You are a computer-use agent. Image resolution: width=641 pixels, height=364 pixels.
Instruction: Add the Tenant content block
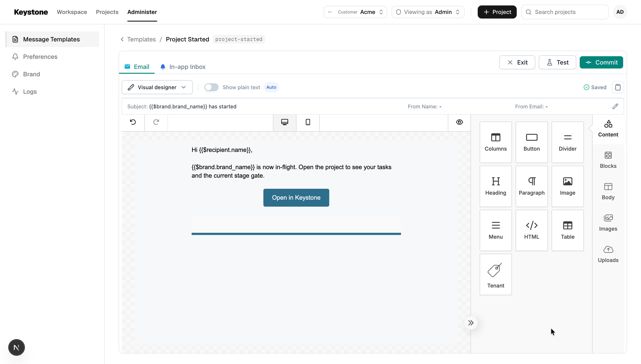pyautogui.click(x=496, y=274)
